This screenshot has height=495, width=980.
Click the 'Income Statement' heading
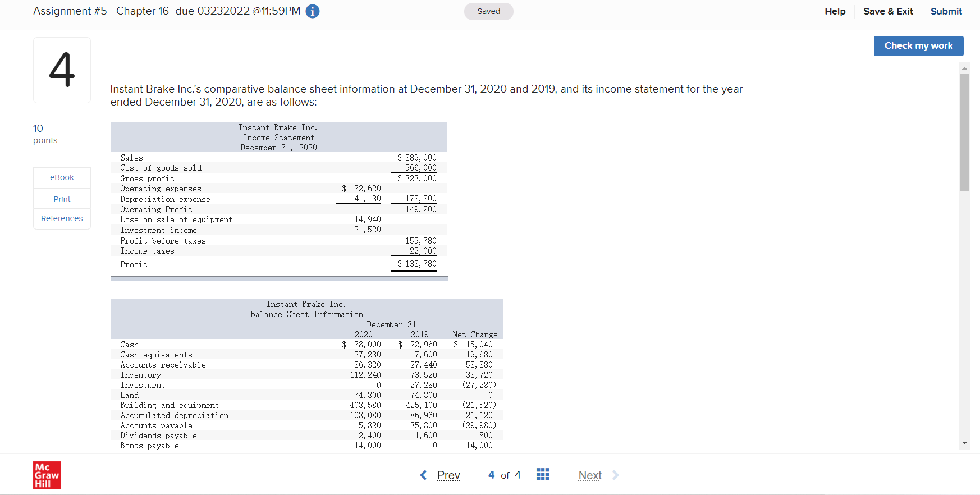pos(278,137)
